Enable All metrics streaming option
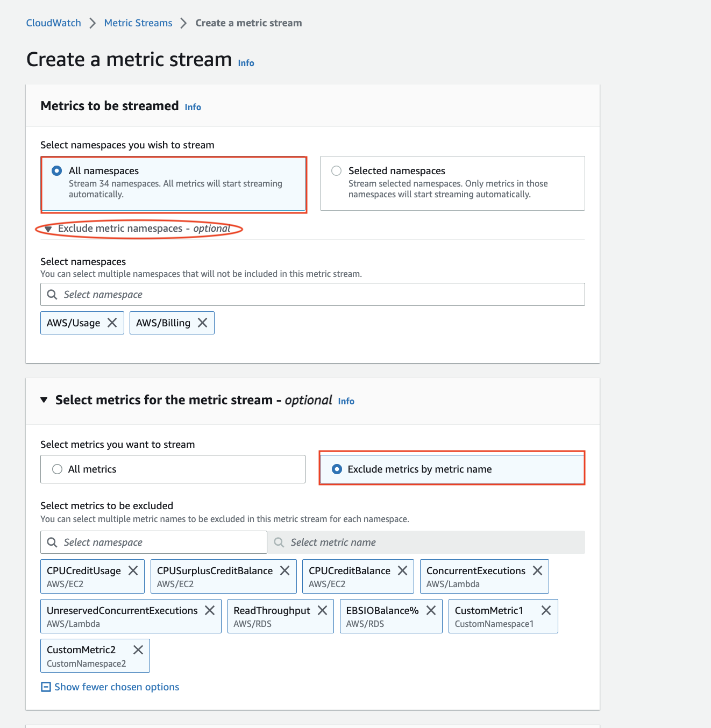This screenshot has width=711, height=728. click(57, 469)
